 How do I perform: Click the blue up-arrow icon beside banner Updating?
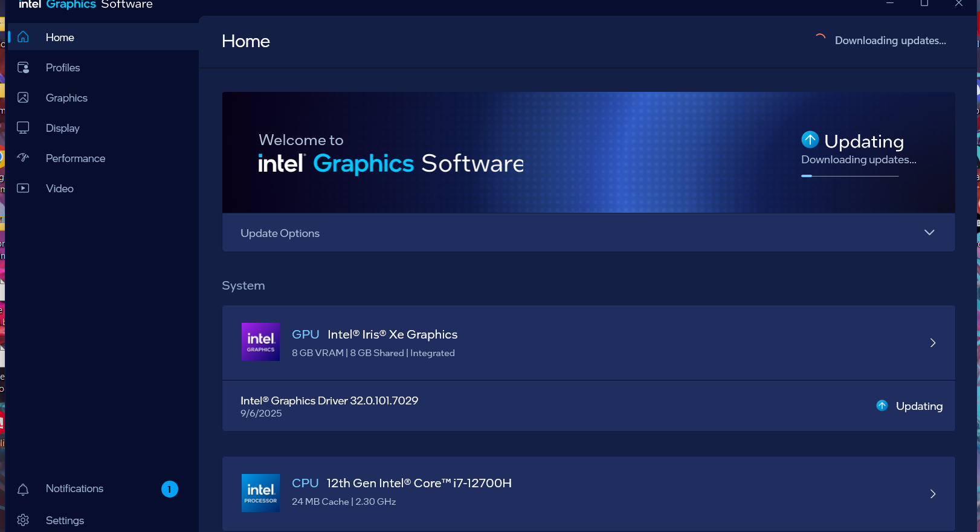(810, 140)
